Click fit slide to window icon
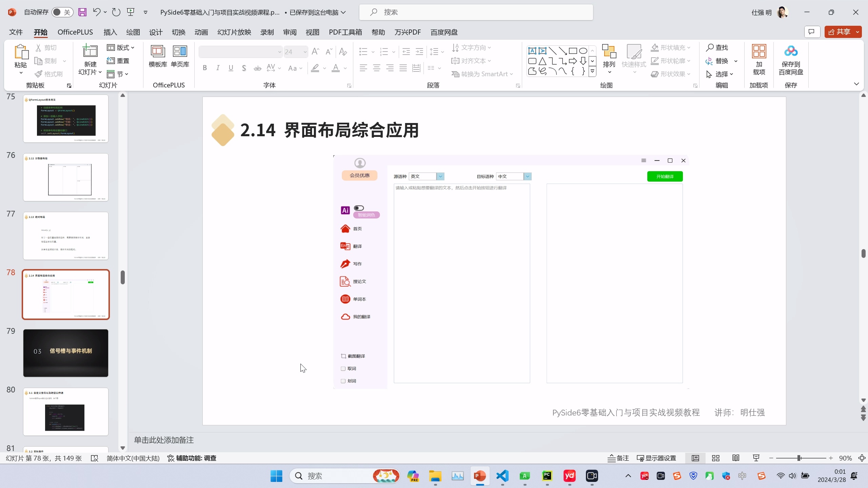The height and width of the screenshot is (488, 868). pos(862,458)
